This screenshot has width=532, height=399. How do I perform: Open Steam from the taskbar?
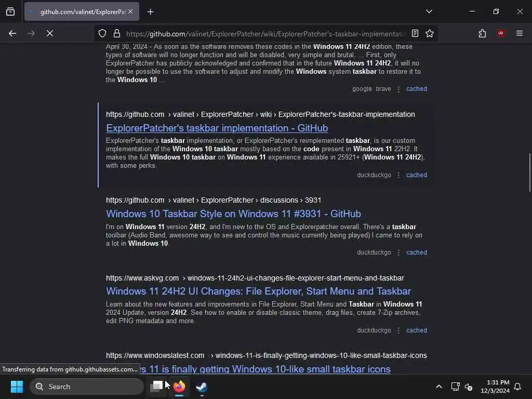click(202, 387)
